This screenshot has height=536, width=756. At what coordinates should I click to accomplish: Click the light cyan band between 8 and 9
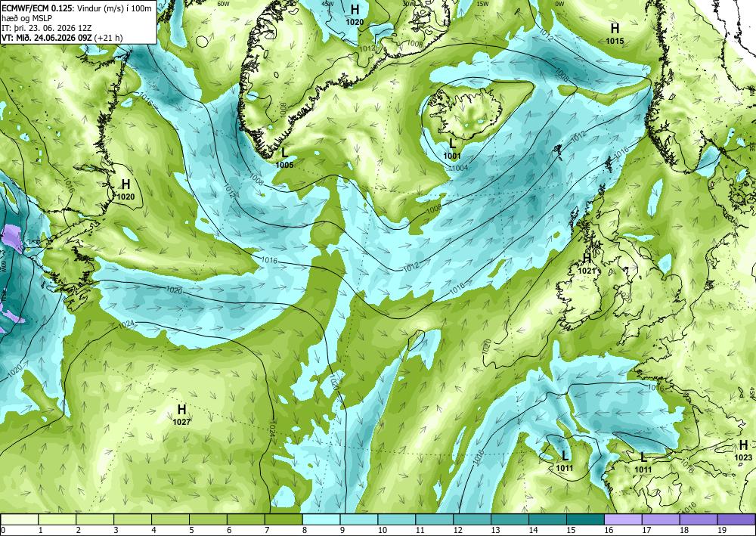coord(321,519)
